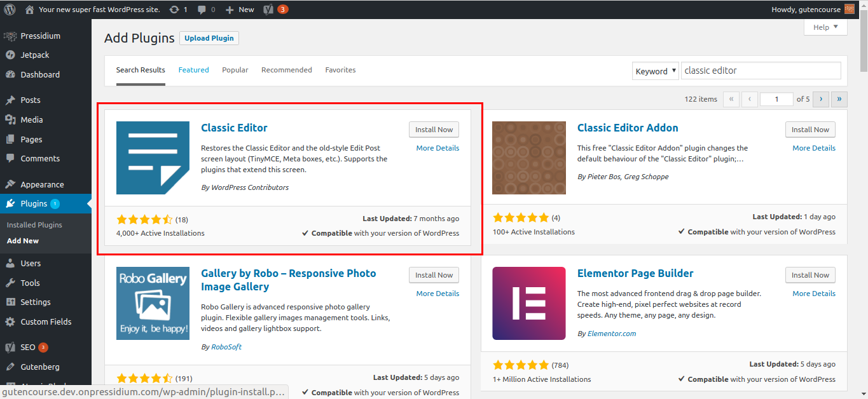Open the Keyword search type dropdown
This screenshot has width=868, height=399.
point(655,71)
